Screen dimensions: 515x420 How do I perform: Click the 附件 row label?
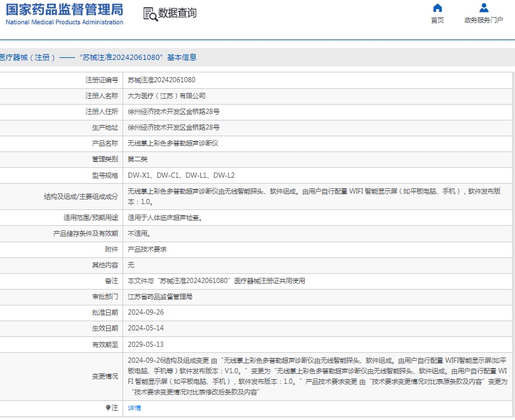[111, 249]
